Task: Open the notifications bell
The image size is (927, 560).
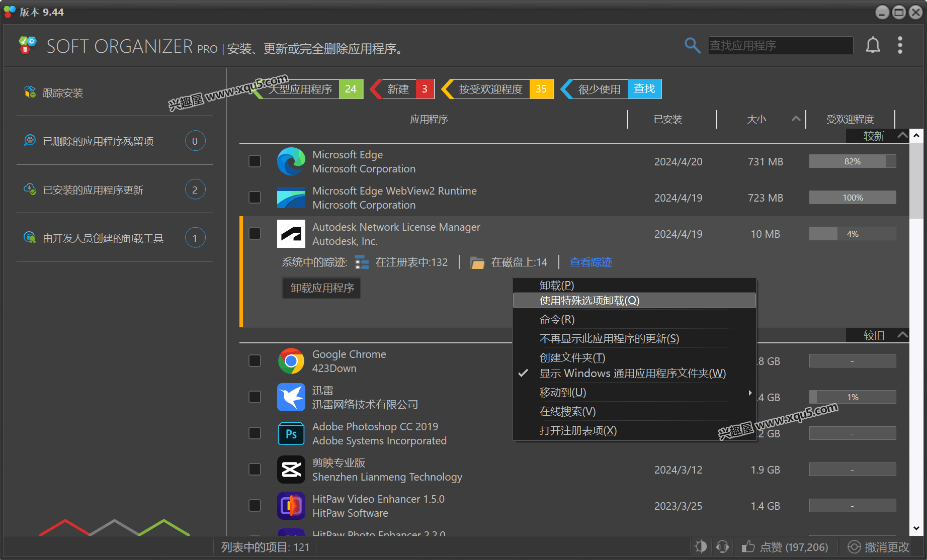Action: click(873, 45)
